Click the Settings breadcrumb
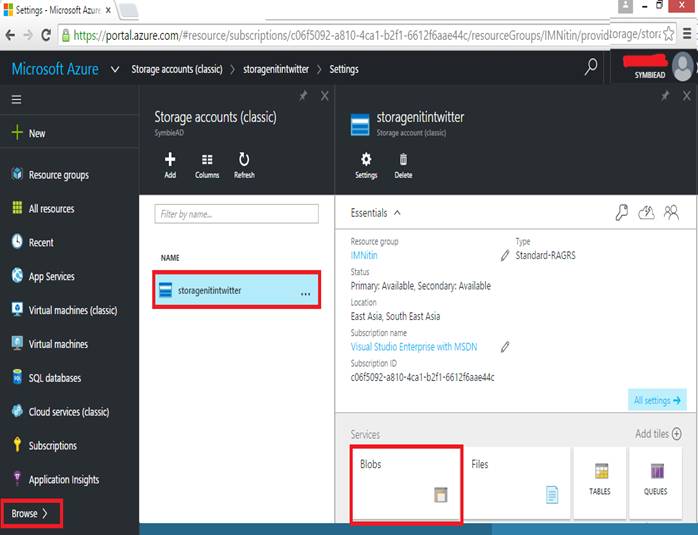The width and height of the screenshot is (698, 535). (x=344, y=69)
